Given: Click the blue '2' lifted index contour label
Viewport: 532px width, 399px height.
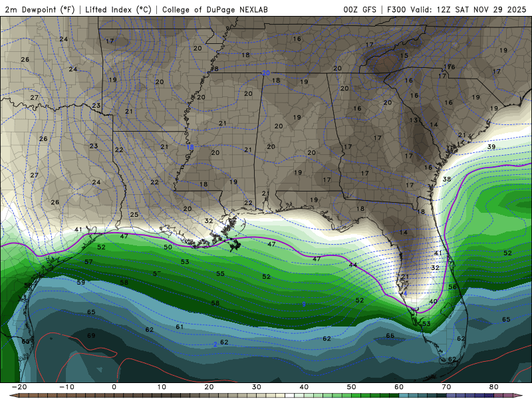Looking at the screenshot, I should click(x=215, y=344).
